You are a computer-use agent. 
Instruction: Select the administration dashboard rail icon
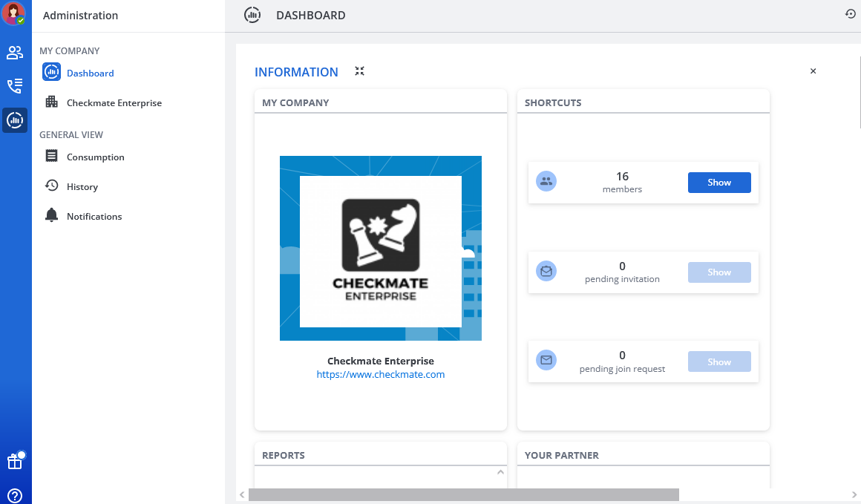tap(15, 120)
